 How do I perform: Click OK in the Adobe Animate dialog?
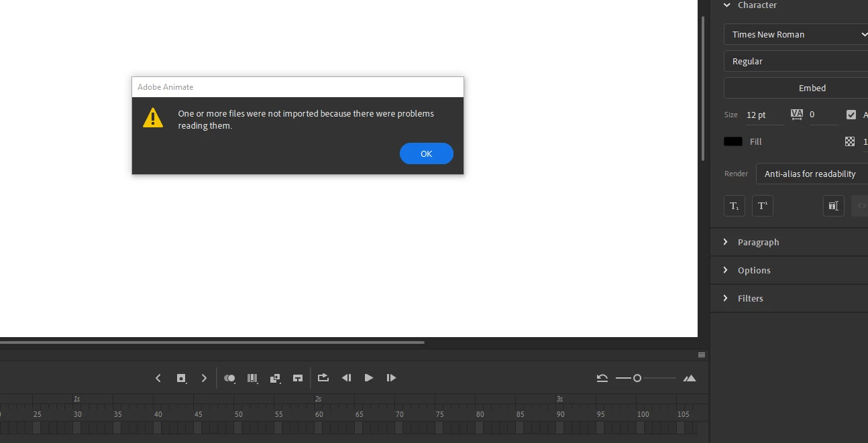pyautogui.click(x=426, y=153)
